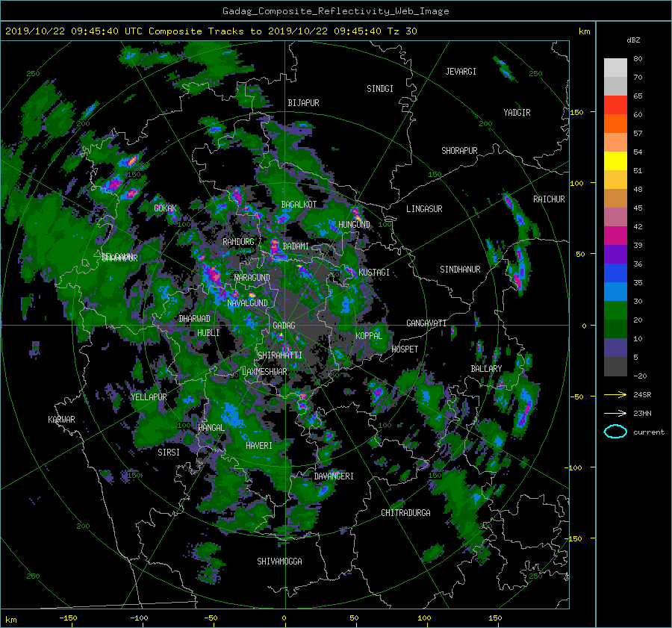
Task: Click the Gadag_Composite_Reflectivity_Web_Image title
Action: 335,11
